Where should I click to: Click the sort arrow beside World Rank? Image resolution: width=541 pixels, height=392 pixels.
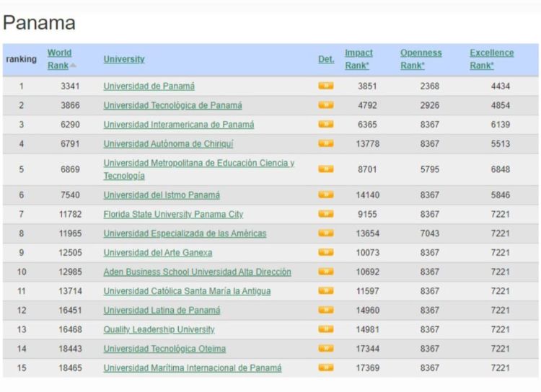(73, 66)
